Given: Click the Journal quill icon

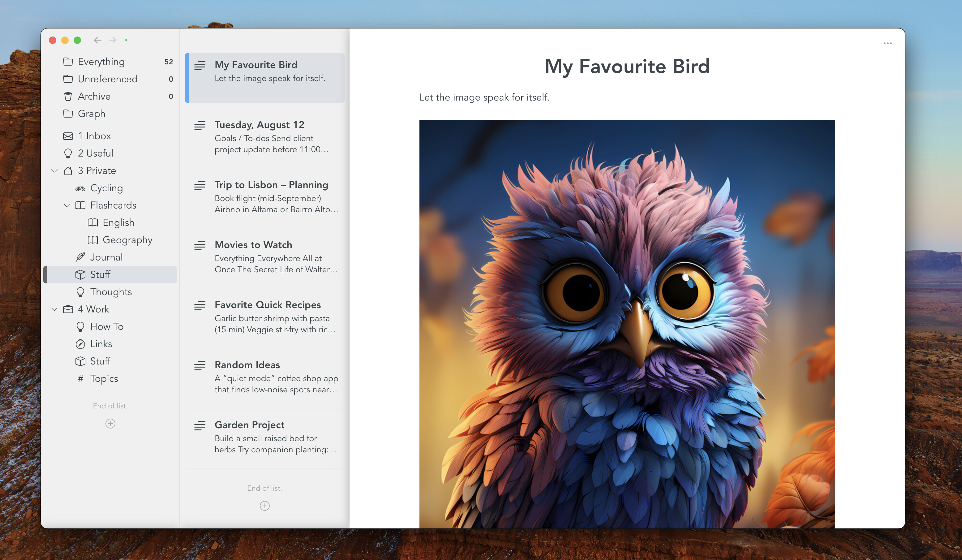Looking at the screenshot, I should pos(80,257).
